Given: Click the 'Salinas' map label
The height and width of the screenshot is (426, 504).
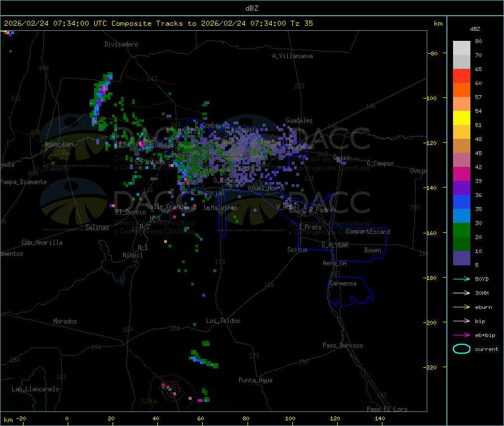Looking at the screenshot, I should tap(97, 227).
